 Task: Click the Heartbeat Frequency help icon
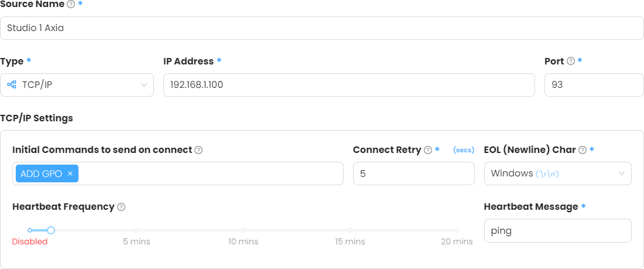pos(121,207)
